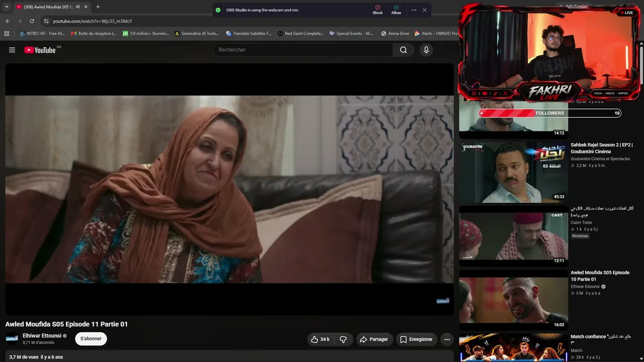This screenshot has width=644, height=362.
Task: Go to the YouTube home logo
Action: (40, 50)
